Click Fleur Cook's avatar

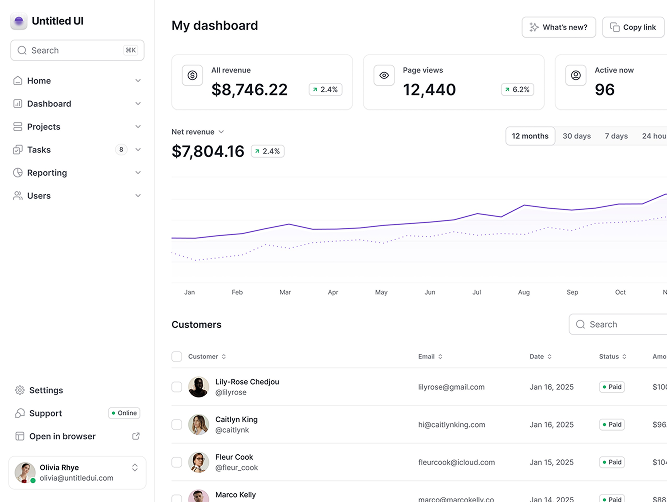[198, 462]
